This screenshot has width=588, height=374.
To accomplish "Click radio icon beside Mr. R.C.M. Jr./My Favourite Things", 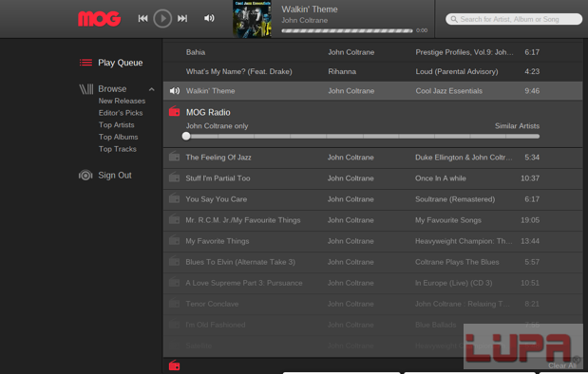I will click(x=174, y=219).
